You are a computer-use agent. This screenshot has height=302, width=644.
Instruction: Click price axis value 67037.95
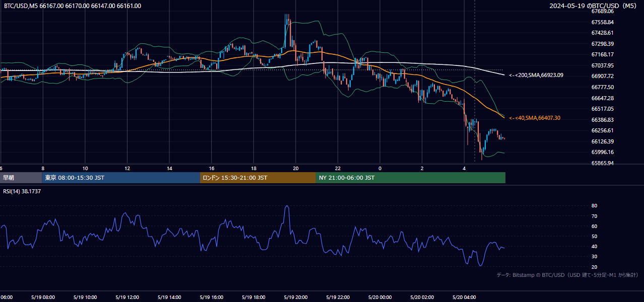coord(602,65)
